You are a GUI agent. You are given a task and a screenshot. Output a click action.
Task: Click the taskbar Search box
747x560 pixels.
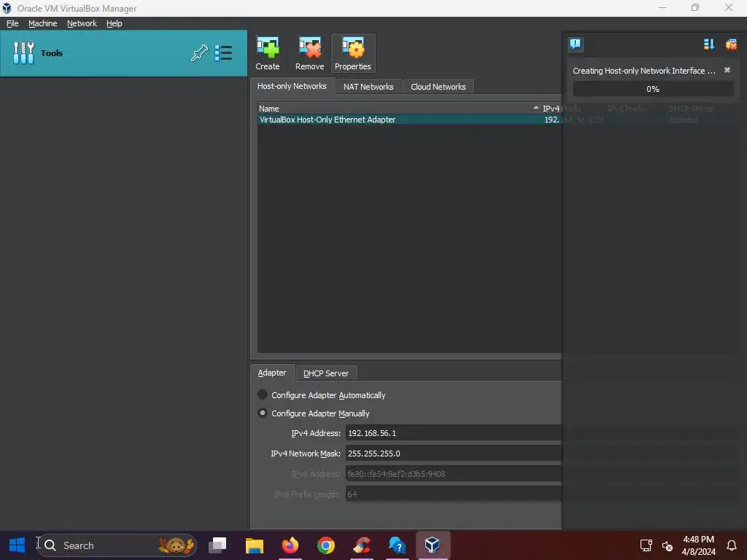click(117, 545)
